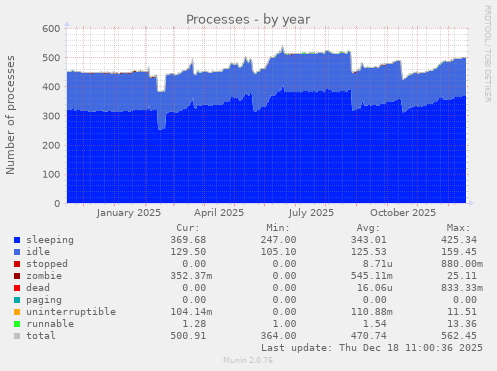Click the 'stopped' legend label
The width and height of the screenshot is (497, 371).
(47, 264)
